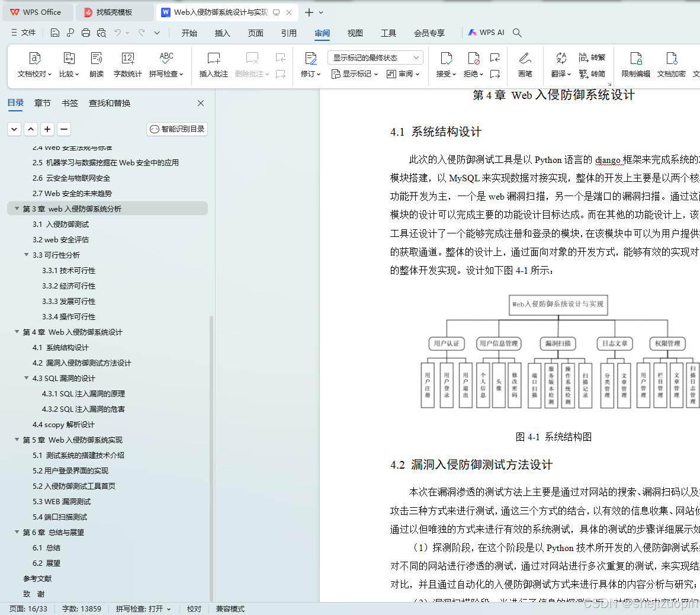Open the 显示标记的最终状态 dropdown
Viewport: 700px width, 615px height.
pos(375,57)
